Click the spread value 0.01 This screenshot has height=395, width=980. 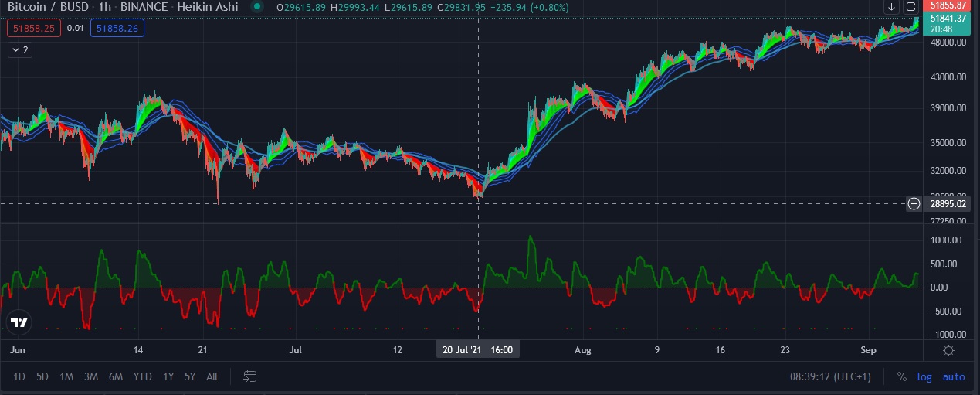[75, 29]
